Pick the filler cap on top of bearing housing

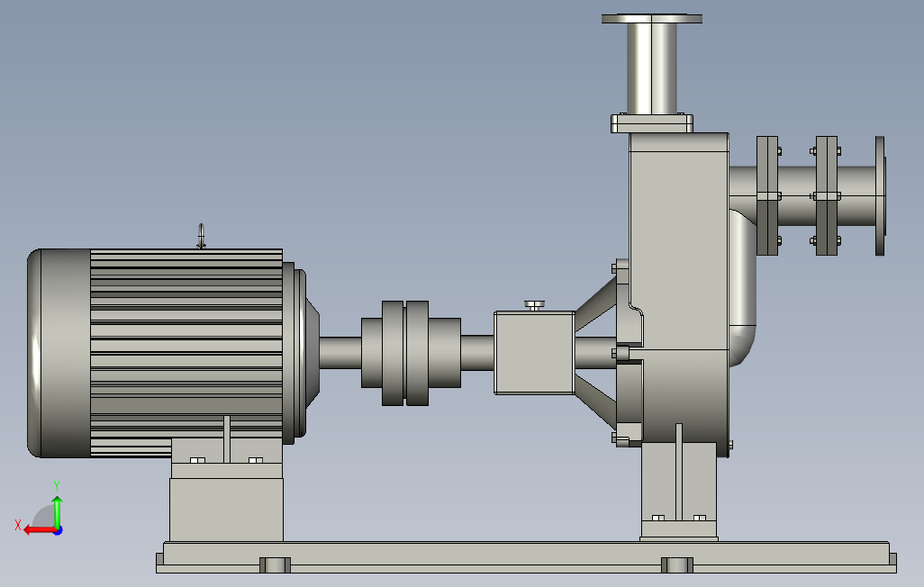[534, 304]
